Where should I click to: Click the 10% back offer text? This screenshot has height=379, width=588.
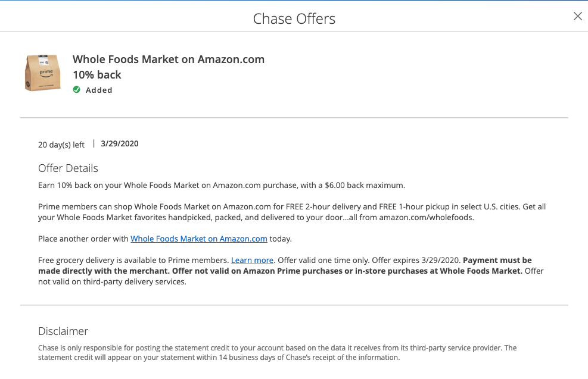[97, 74]
